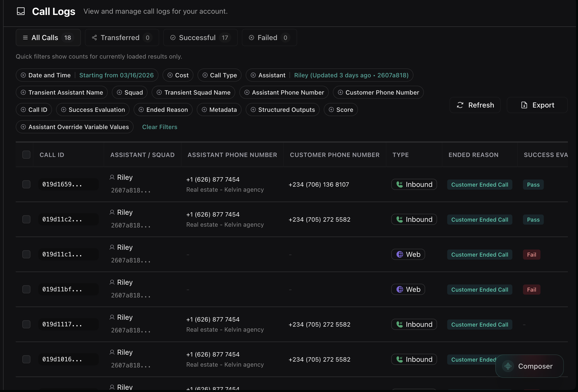
Task: Open the Metadata filter dropdown
Action: coord(219,110)
